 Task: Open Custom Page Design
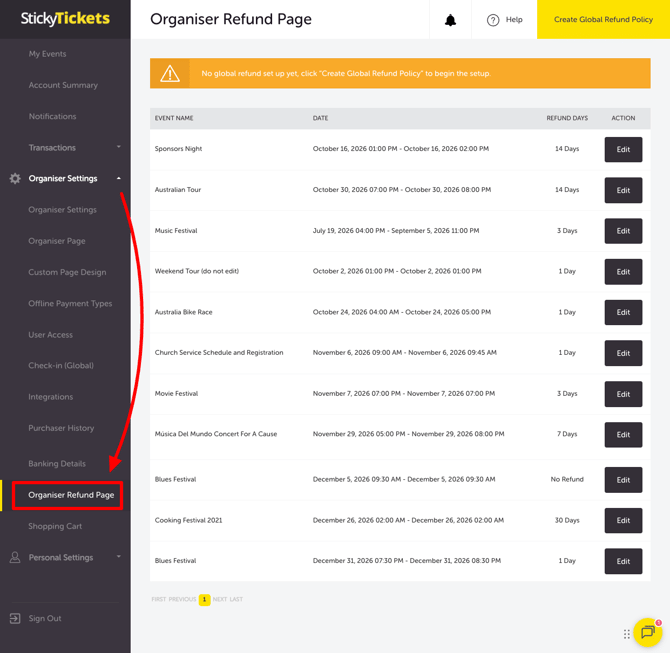tap(67, 272)
